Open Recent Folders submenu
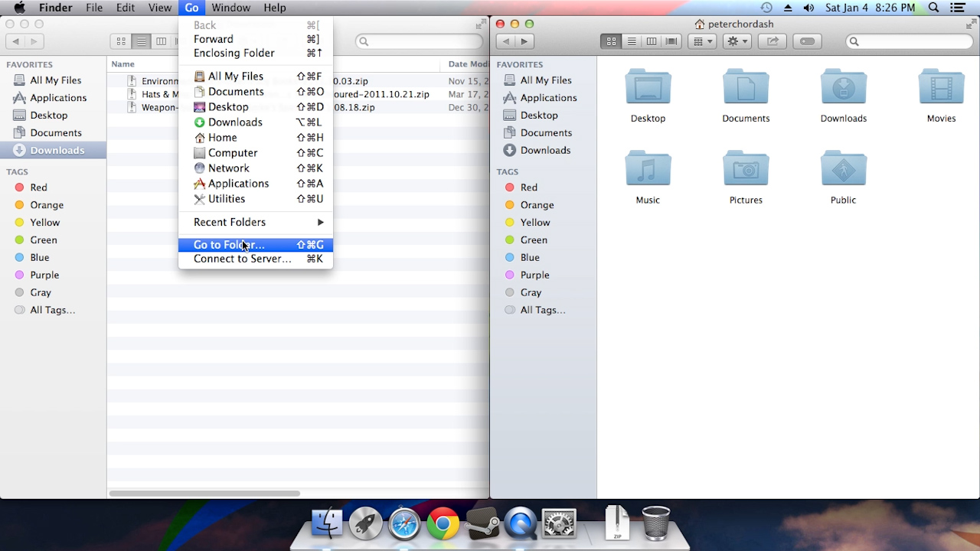980x551 pixels. click(x=256, y=222)
